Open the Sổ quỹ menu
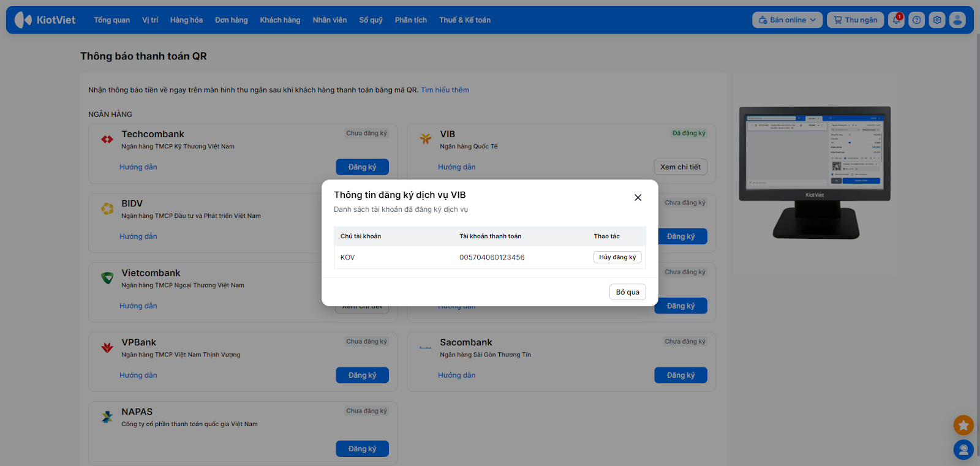This screenshot has height=466, width=980. tap(371, 20)
